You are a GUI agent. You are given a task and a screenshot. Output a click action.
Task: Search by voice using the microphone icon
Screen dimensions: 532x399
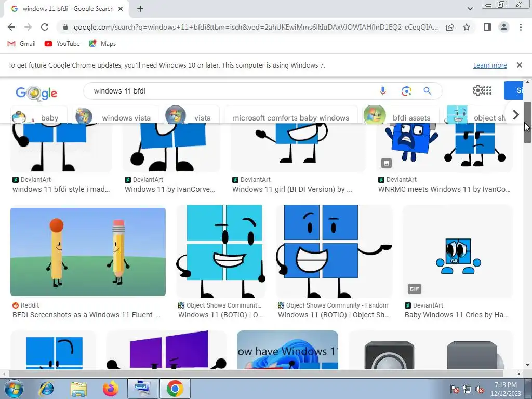coord(383,90)
